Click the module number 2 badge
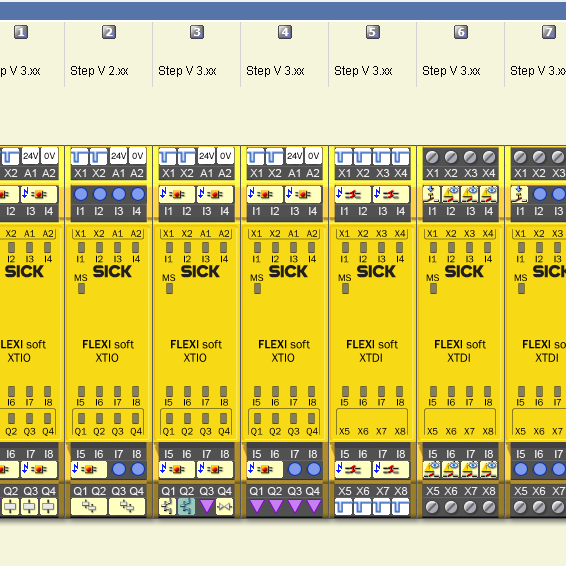566x566 pixels. coord(109,32)
